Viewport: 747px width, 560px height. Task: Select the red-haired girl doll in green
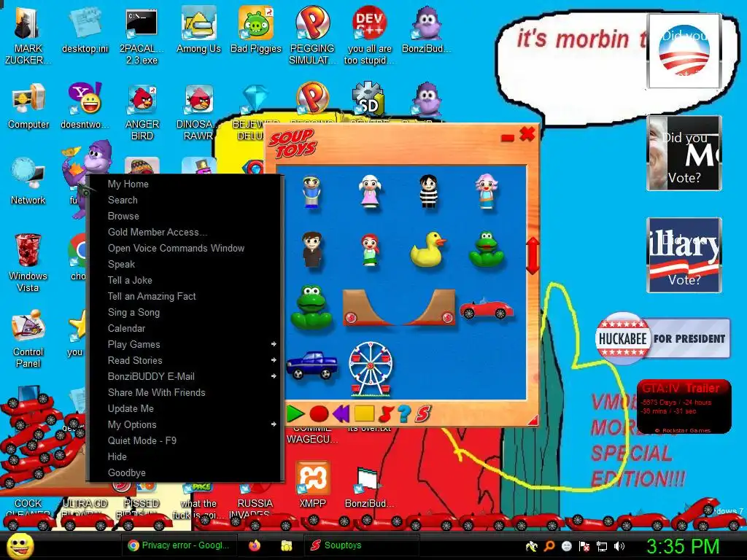pyautogui.click(x=370, y=249)
